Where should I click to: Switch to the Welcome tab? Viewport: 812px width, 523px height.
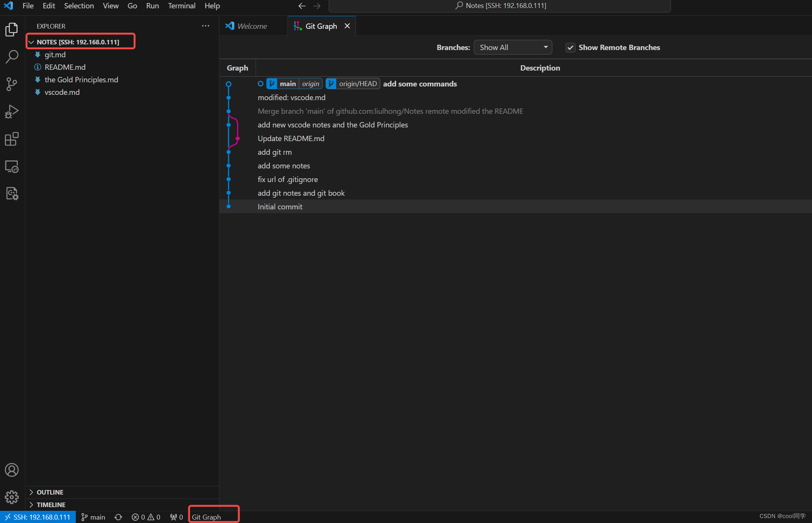pyautogui.click(x=253, y=26)
